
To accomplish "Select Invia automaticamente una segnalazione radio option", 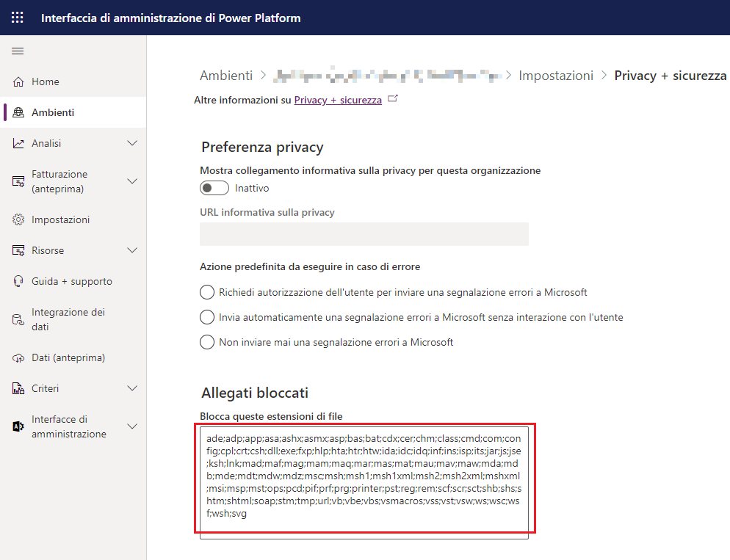I will (x=207, y=317).
